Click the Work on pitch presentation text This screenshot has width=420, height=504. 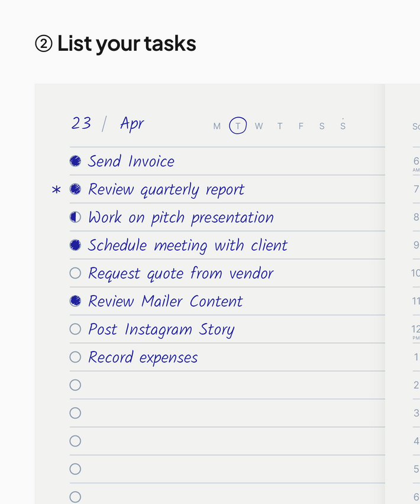pos(181,217)
